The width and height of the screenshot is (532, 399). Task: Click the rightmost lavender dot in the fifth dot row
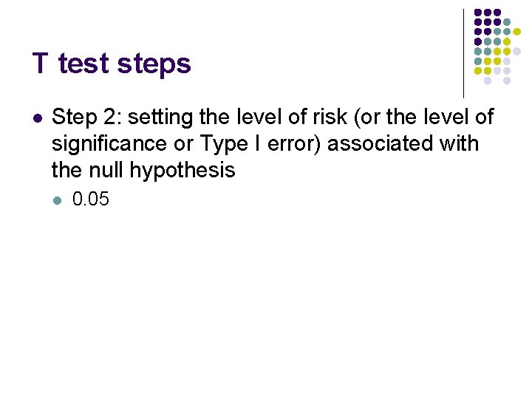(x=516, y=52)
